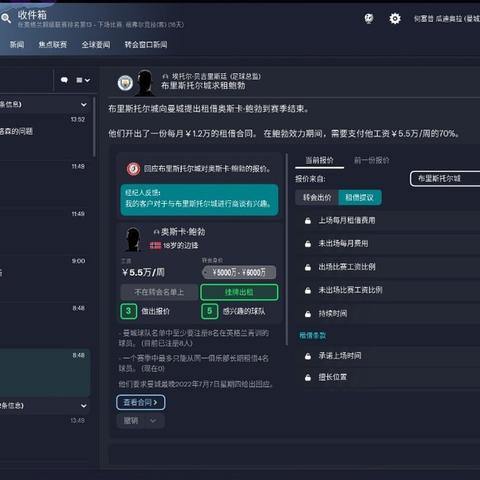The height and width of the screenshot is (480, 480).
Task: Click lock icon for 上场每月租借费用
Action: (308, 221)
